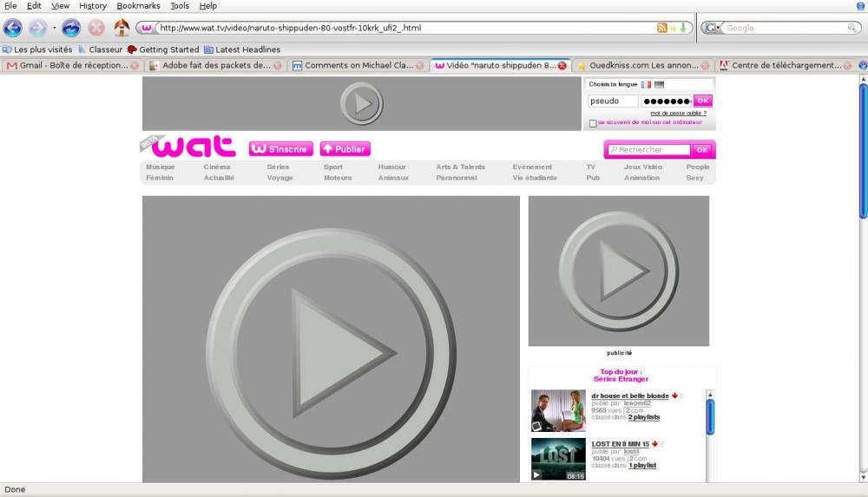Click the S'inscrire button
Viewport: 868px width, 497px height.
coord(280,149)
